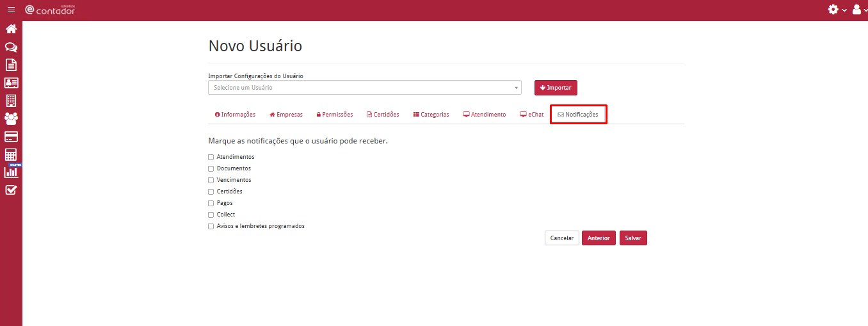Screen dimensions: 868x326
Task: Open the users group sidebar icon
Action: point(11,118)
